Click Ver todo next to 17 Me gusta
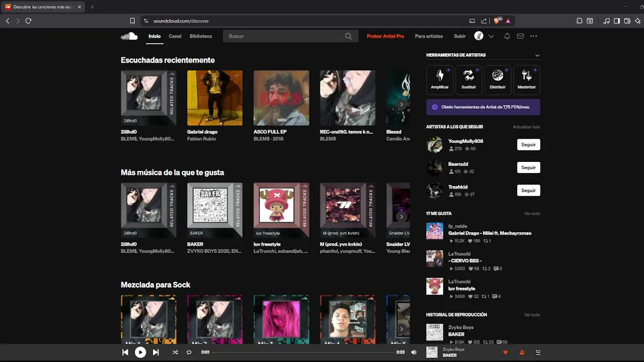 (532, 214)
